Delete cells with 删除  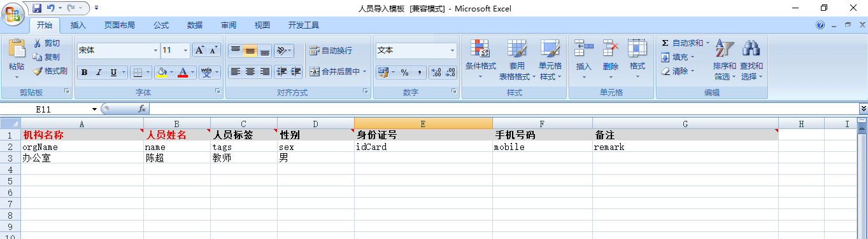611,59
